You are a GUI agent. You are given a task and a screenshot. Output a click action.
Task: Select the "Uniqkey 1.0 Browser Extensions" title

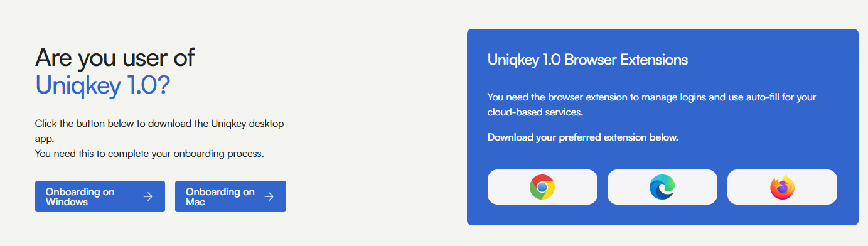pos(587,60)
